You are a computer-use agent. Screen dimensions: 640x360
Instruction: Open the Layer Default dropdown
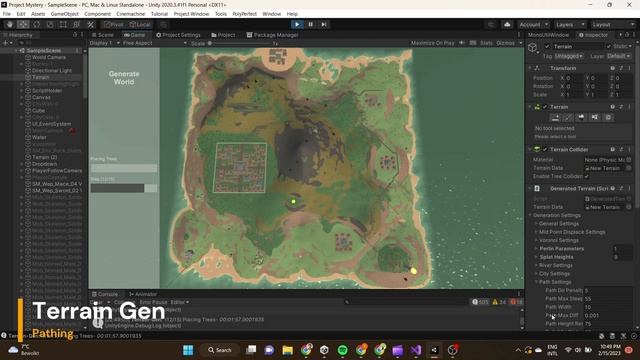618,56
